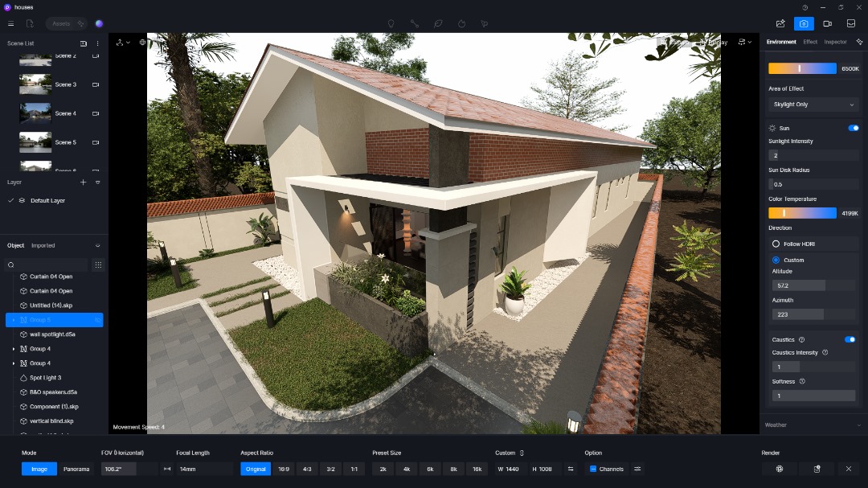Start render with the aperture icon
This screenshot has height=488, width=868.
[x=779, y=469]
